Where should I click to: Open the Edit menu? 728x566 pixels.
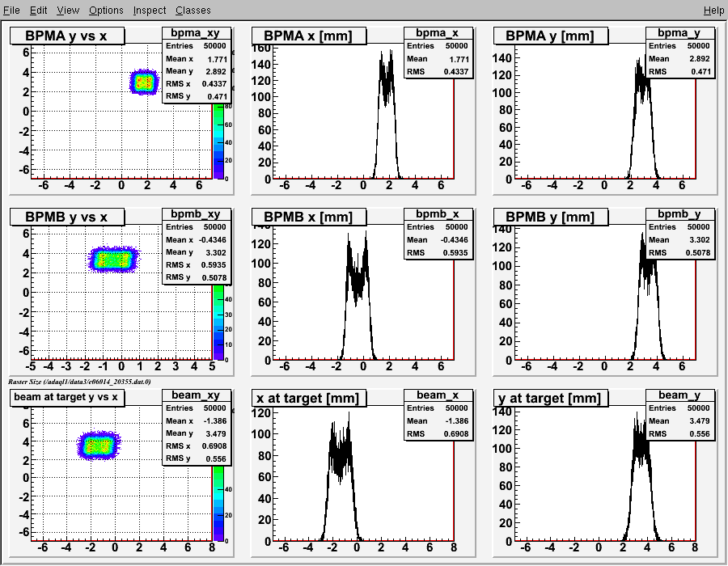pos(39,11)
